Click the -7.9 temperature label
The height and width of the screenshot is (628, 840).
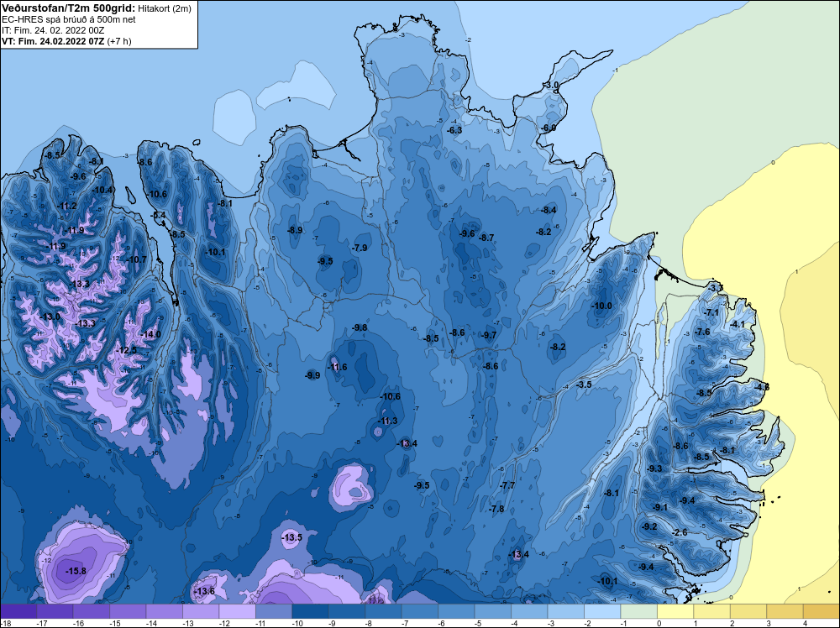coord(360,248)
